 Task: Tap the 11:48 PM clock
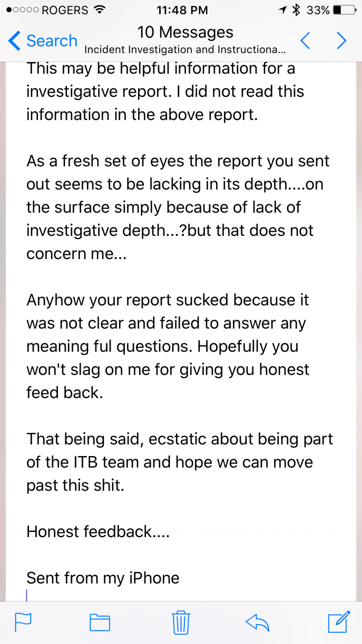pyautogui.click(x=182, y=10)
